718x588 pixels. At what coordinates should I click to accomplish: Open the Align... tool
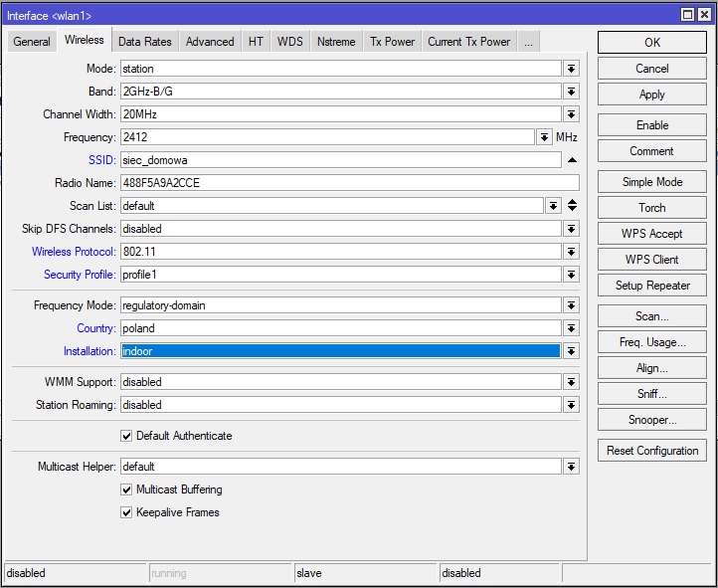(x=652, y=368)
